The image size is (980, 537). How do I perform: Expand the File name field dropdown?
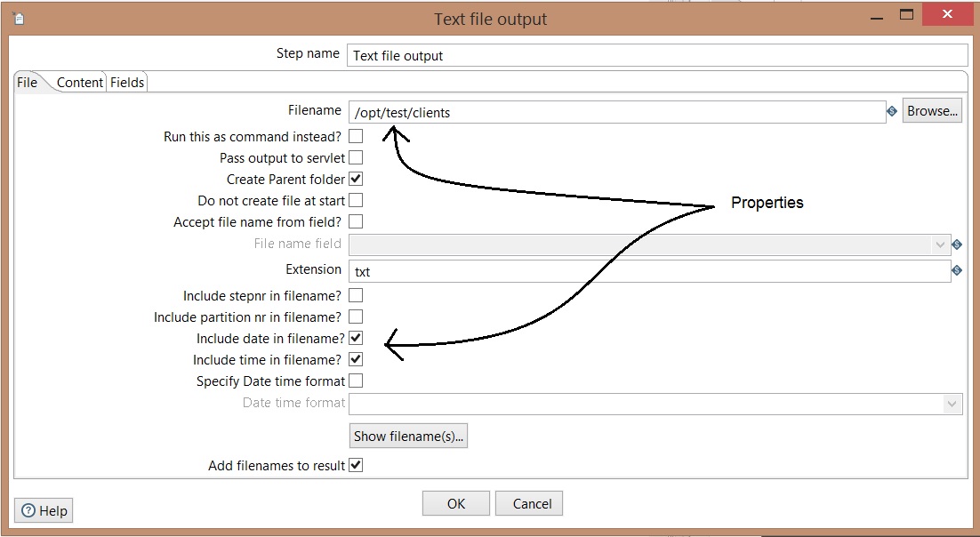point(940,244)
